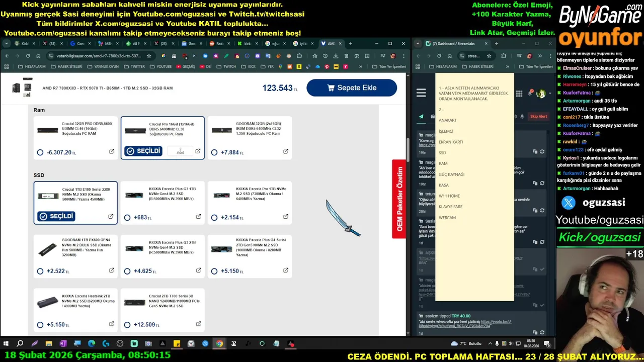Screen dimensions: 644x362
Task: Select Crucial 2TB T700 +12.509 TL option
Action: click(x=127, y=325)
